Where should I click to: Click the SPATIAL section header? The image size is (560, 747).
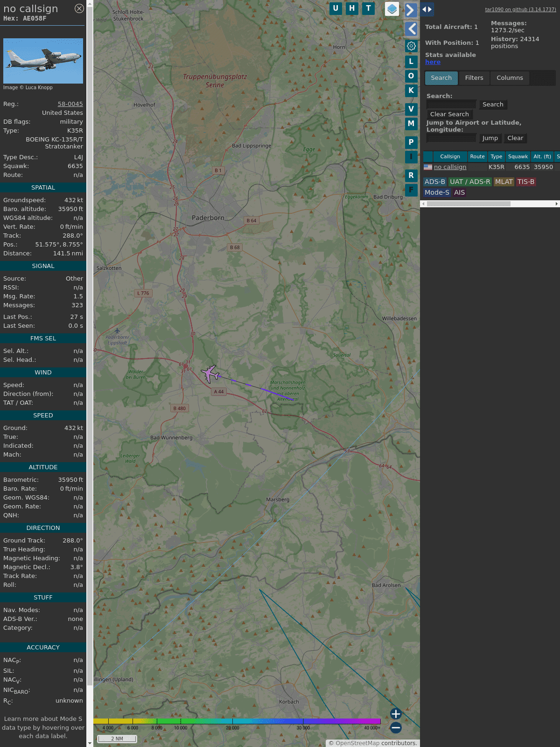43,188
